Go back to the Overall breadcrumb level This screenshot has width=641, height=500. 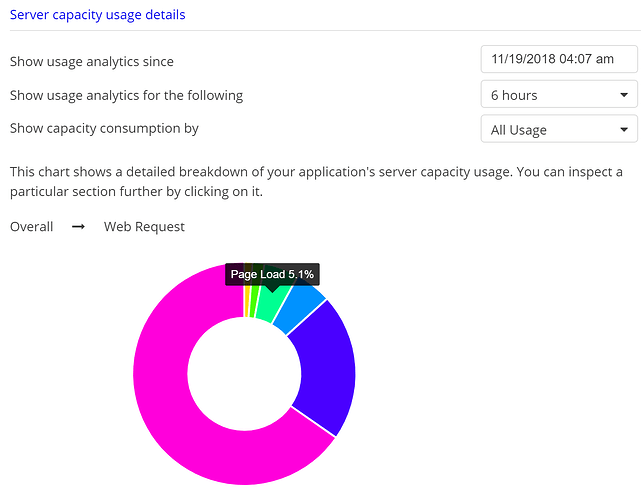(31, 226)
